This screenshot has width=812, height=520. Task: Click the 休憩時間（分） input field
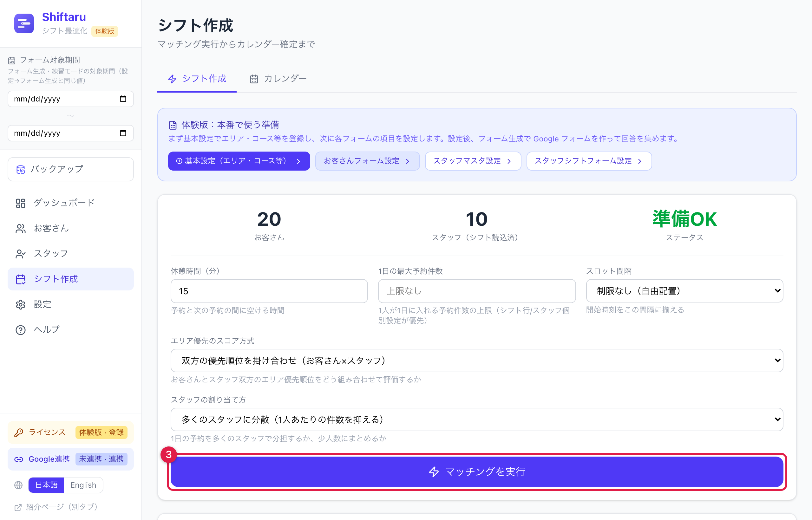(269, 291)
